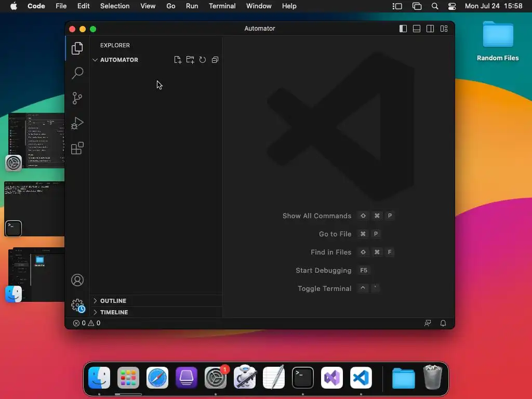Create a new file in AUTOMATOR folder
Image resolution: width=532 pixels, height=399 pixels.
178,60
